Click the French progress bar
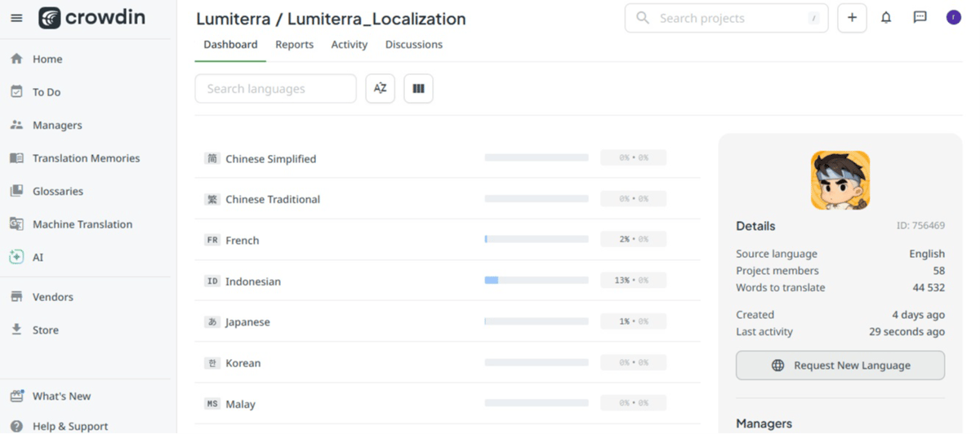 coord(537,240)
